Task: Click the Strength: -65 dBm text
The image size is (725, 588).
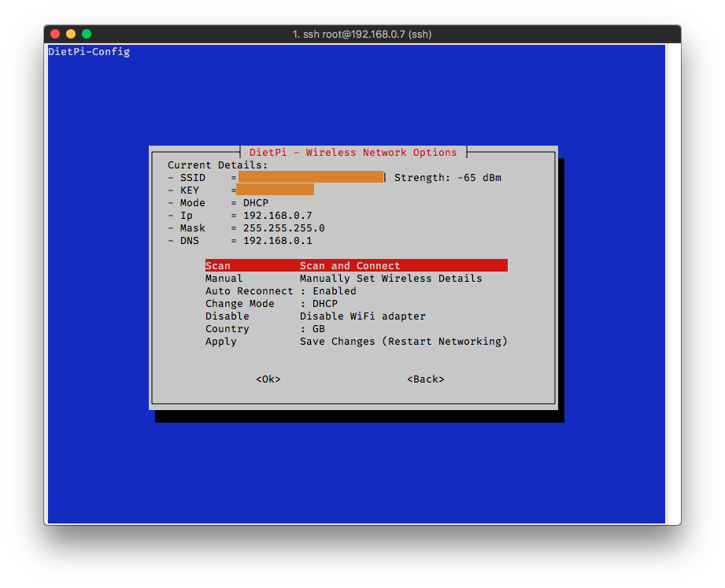Action: pos(448,178)
